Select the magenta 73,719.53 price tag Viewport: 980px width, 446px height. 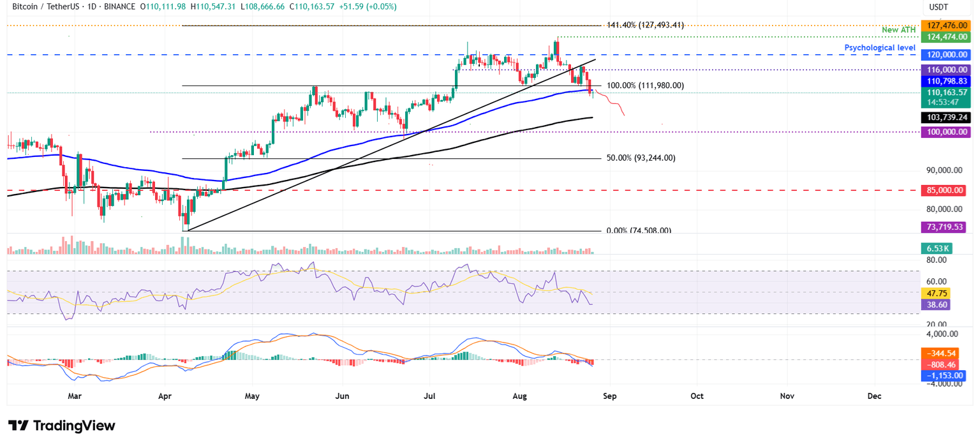tap(945, 227)
